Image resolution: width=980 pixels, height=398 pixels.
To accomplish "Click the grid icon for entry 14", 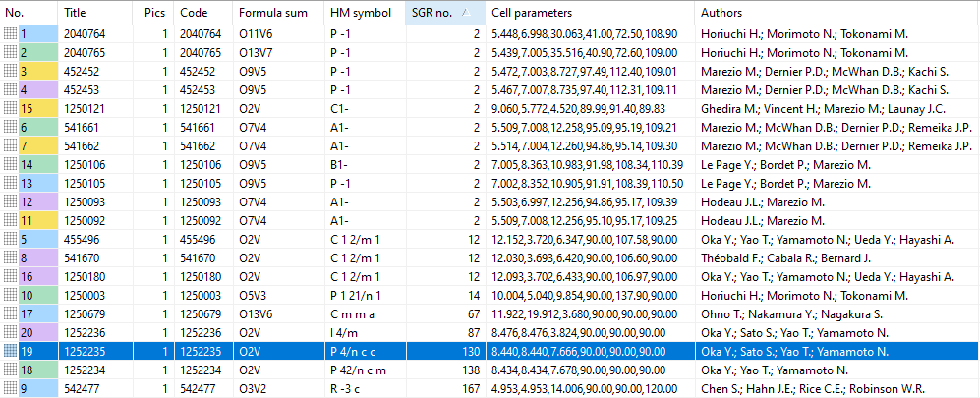I will [11, 164].
